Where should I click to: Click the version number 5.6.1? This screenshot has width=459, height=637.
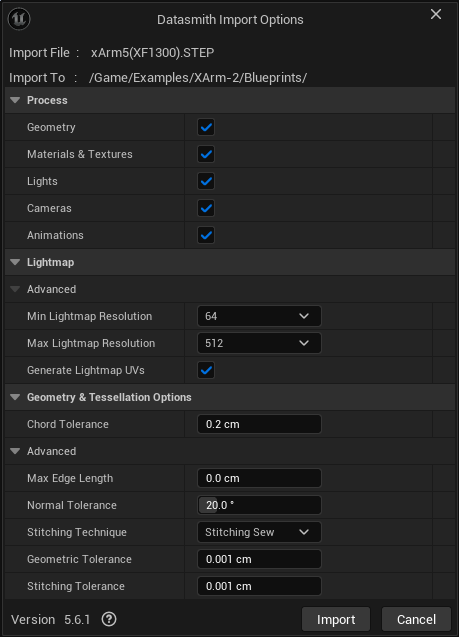(x=77, y=620)
